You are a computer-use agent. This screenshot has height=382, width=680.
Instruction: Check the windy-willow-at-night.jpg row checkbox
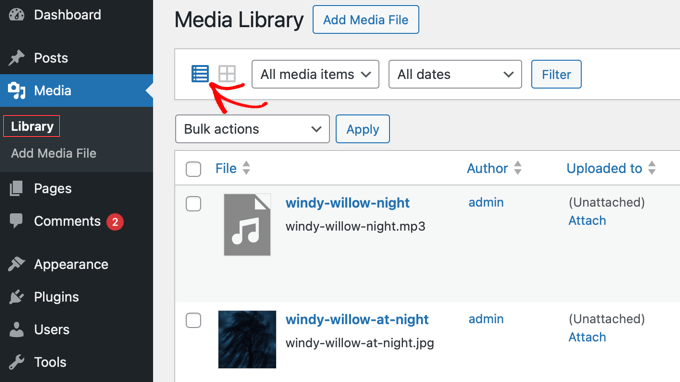tap(193, 320)
